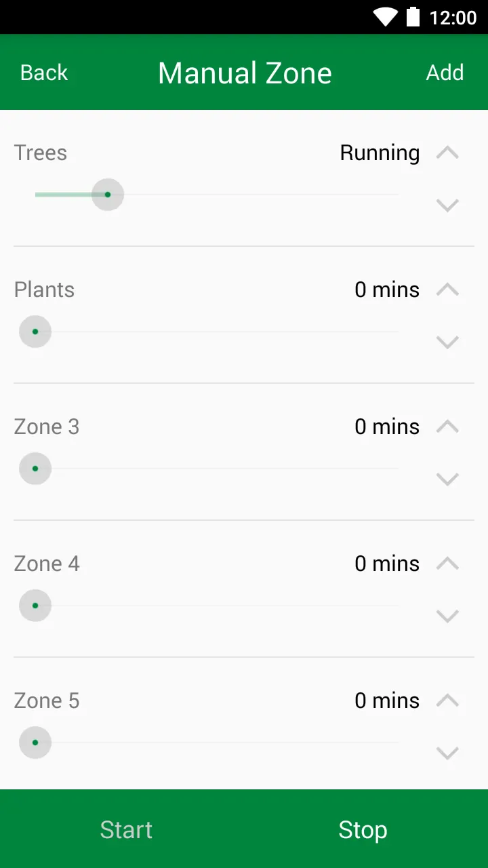Increase Zone 3 minutes with up arrow

coord(447,427)
